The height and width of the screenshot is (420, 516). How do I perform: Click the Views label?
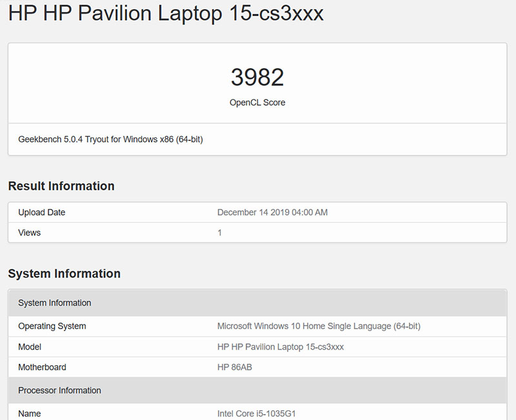[x=29, y=233]
